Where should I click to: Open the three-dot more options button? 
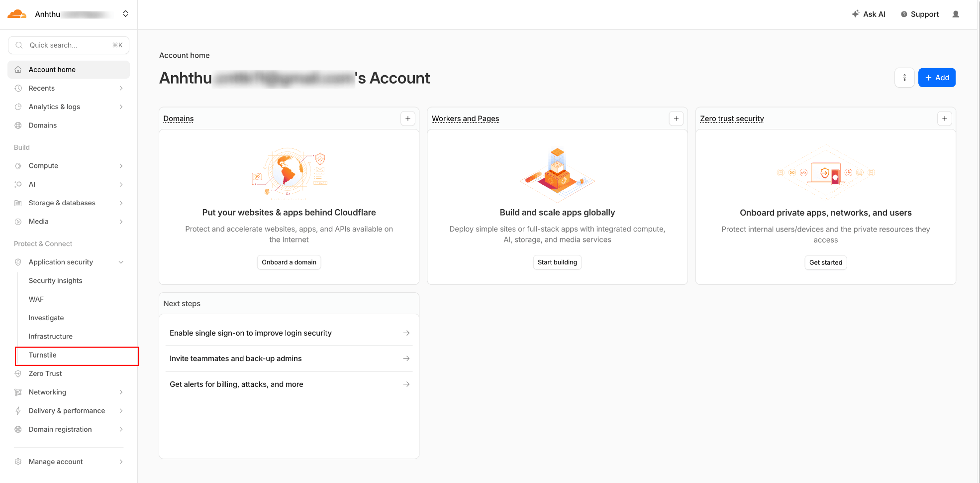[x=904, y=78]
